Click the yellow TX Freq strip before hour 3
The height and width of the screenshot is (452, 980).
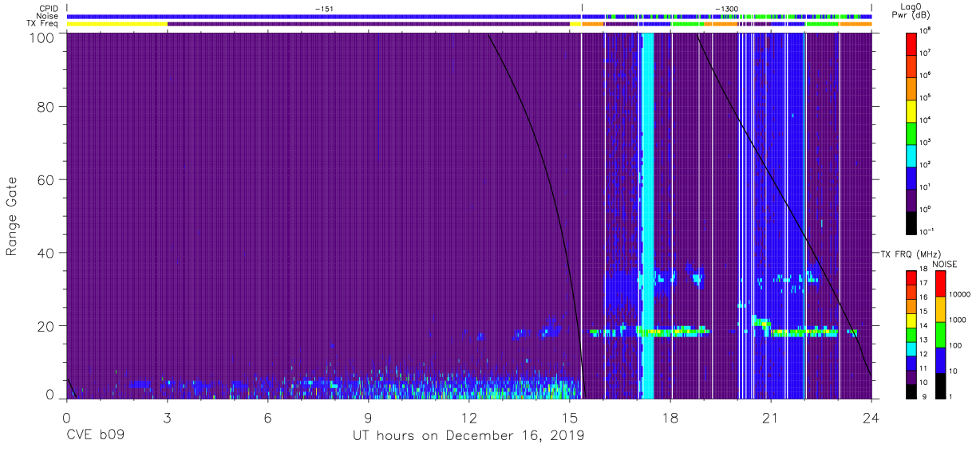point(117,24)
